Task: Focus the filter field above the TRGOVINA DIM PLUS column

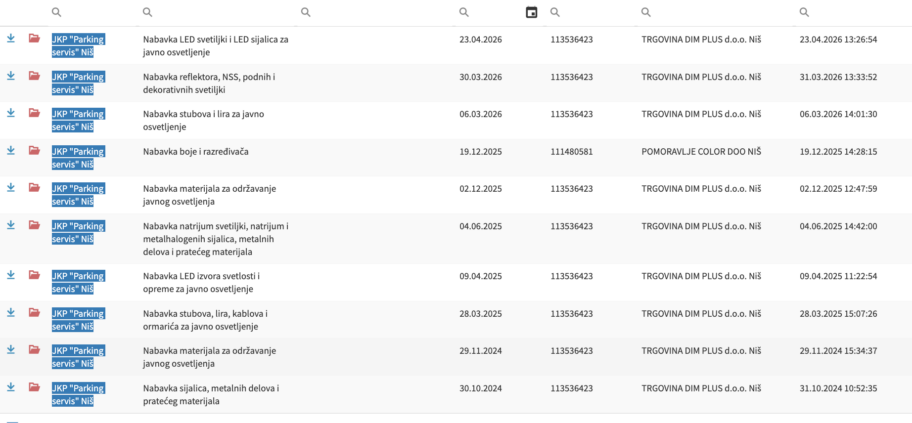Action: tap(714, 13)
